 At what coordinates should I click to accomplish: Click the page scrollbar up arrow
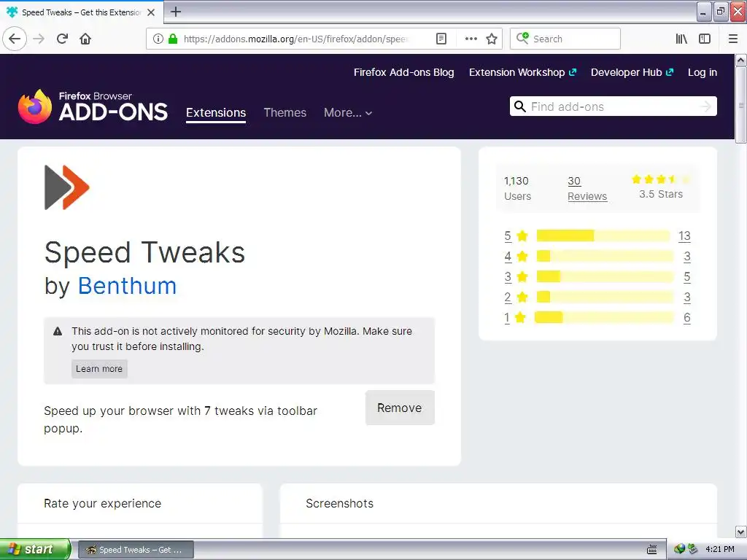pyautogui.click(x=741, y=60)
